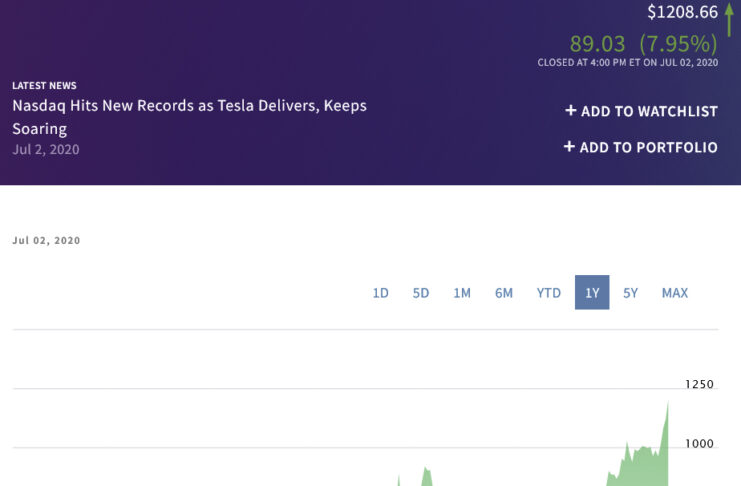Image resolution: width=741 pixels, height=486 pixels.
Task: Click Add to Portfolio
Action: [x=640, y=147]
